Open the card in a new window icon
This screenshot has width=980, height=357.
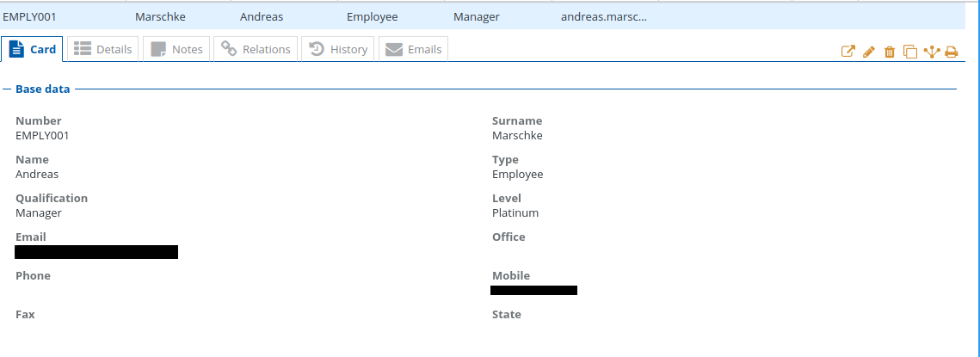pyautogui.click(x=847, y=52)
